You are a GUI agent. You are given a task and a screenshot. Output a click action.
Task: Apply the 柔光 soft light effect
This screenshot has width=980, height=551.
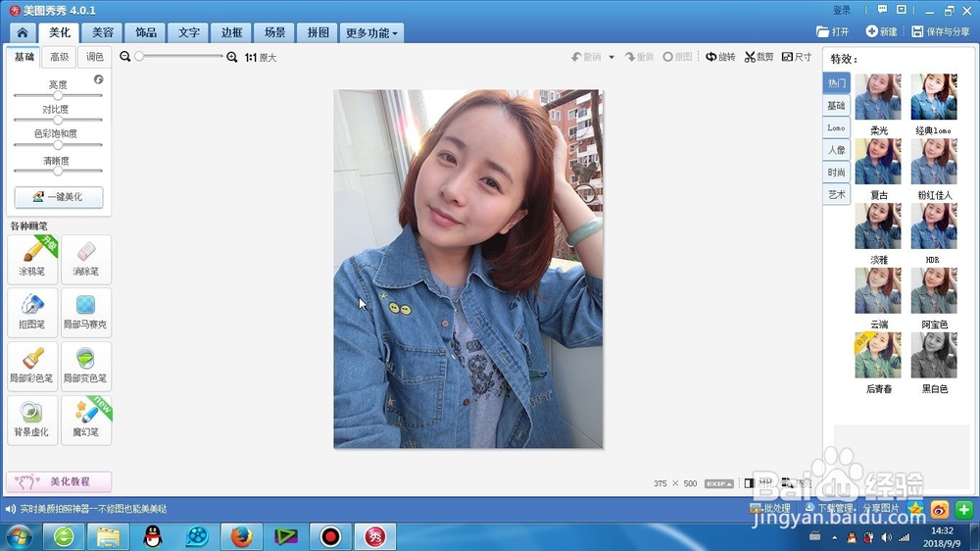[878, 97]
